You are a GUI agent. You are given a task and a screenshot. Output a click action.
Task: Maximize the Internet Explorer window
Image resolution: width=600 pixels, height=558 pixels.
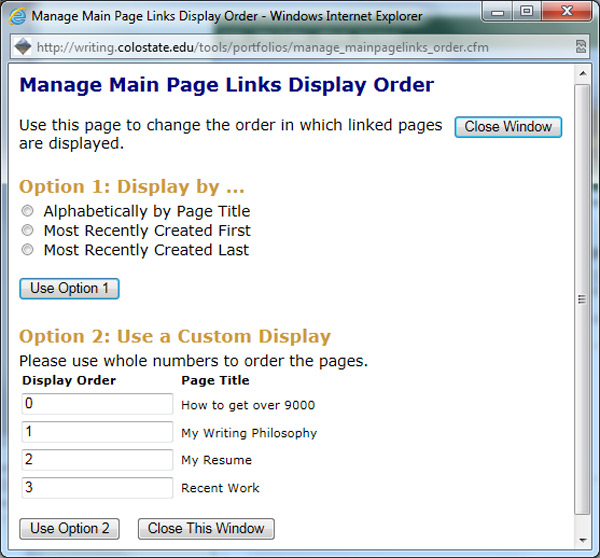coord(527,11)
